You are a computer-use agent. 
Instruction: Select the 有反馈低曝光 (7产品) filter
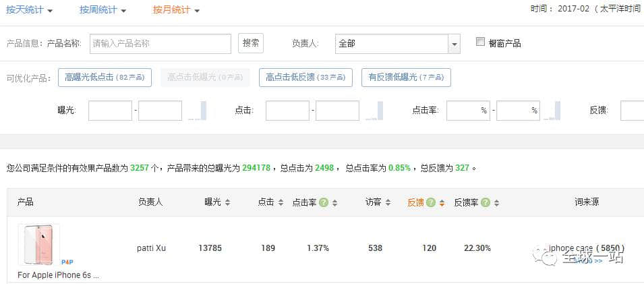click(406, 78)
